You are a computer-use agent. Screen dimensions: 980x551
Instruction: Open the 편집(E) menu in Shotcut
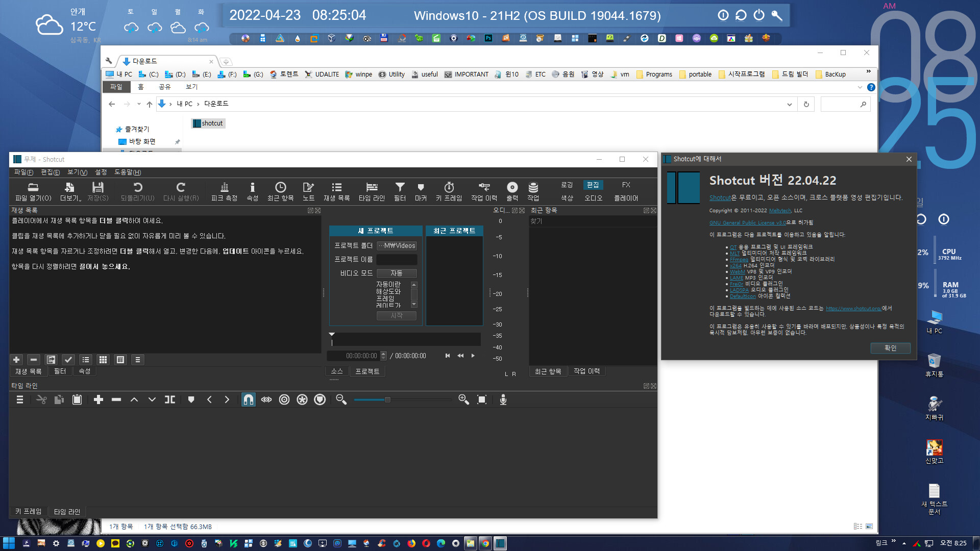pos(50,172)
